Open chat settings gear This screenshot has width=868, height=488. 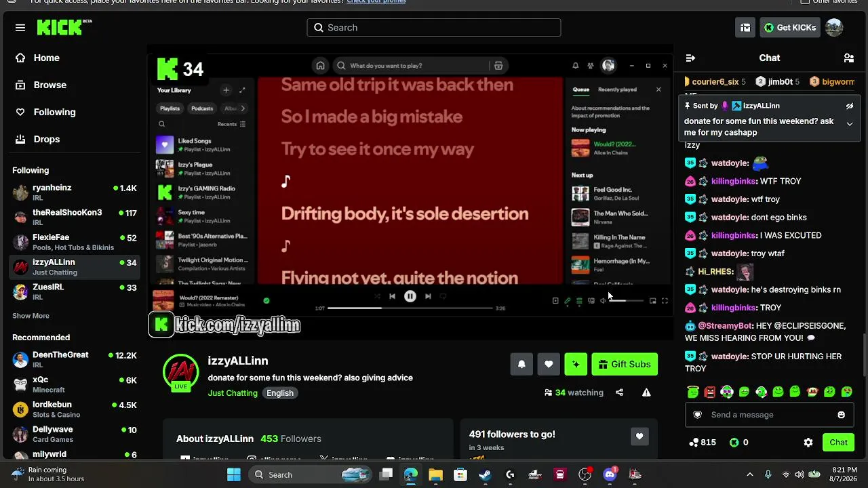(808, 443)
